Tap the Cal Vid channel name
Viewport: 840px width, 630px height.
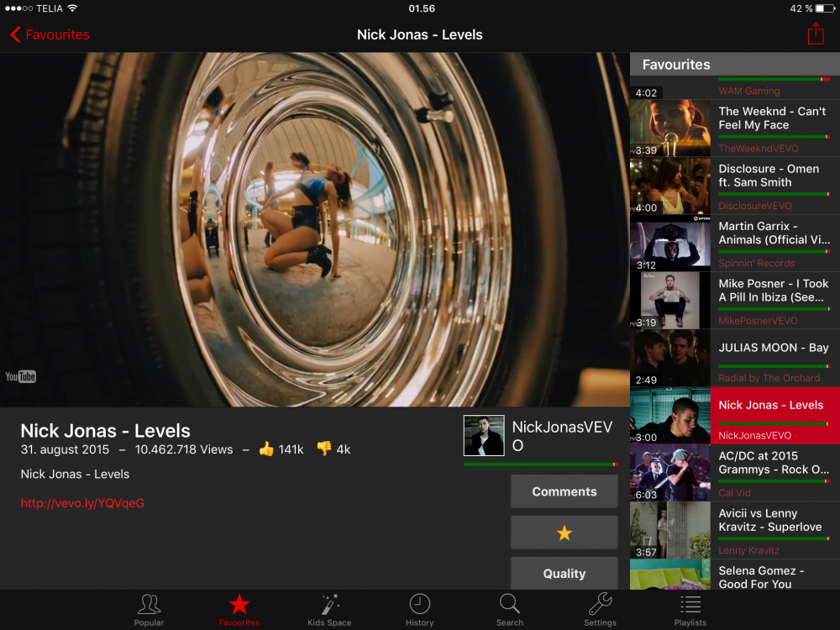734,493
